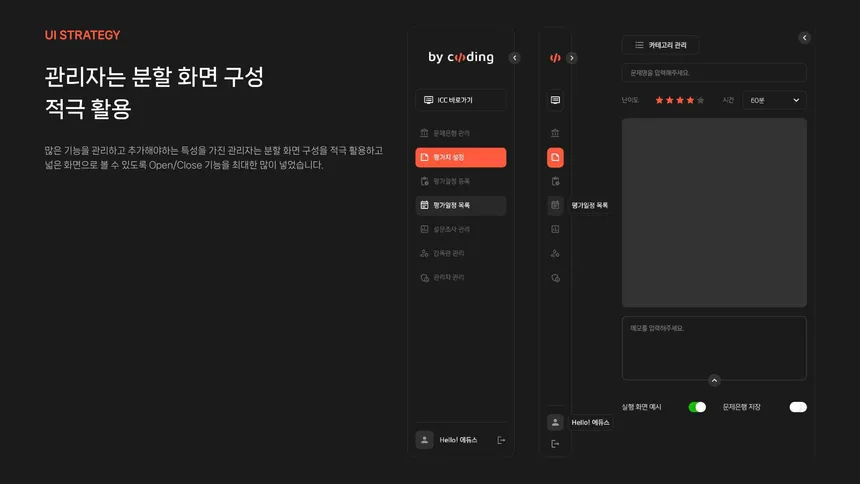
Task: Click the orange code logo in collapsed sidebar
Action: click(x=555, y=58)
